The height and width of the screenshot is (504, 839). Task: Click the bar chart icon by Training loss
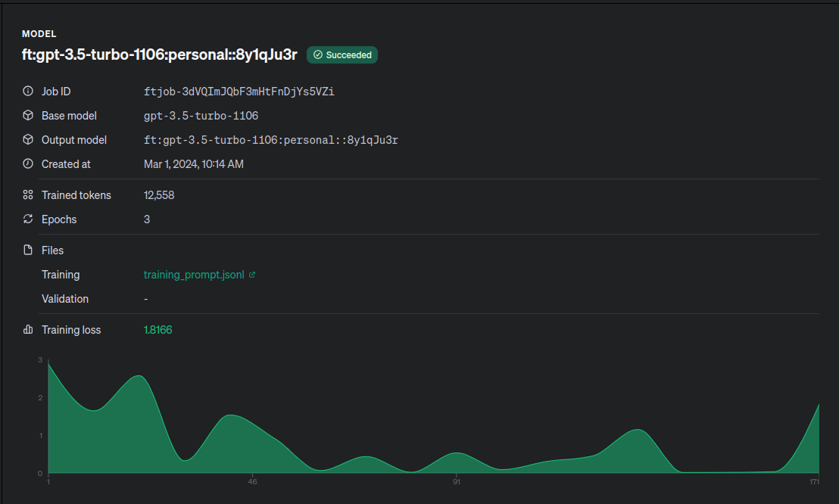(28, 330)
